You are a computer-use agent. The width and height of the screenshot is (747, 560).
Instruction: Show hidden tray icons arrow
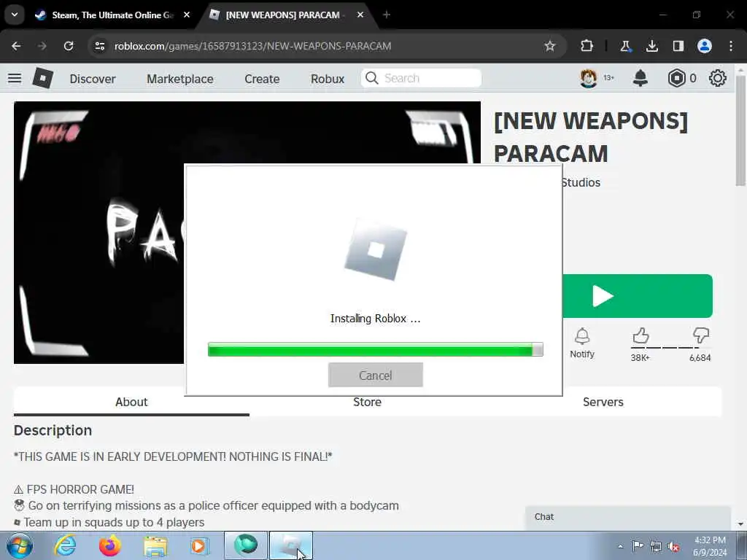tap(620, 546)
